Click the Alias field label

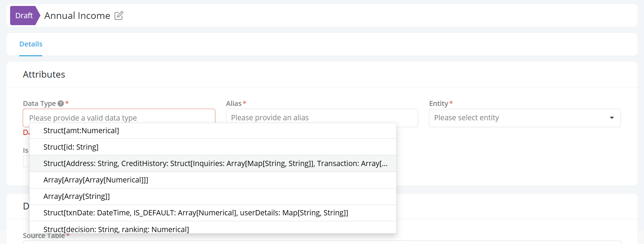tap(234, 103)
